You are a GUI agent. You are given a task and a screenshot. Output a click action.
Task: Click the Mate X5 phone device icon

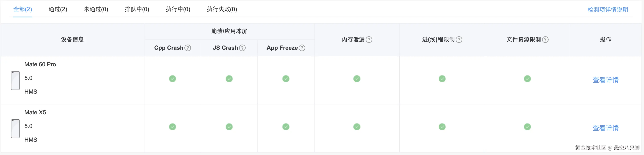pos(15,128)
